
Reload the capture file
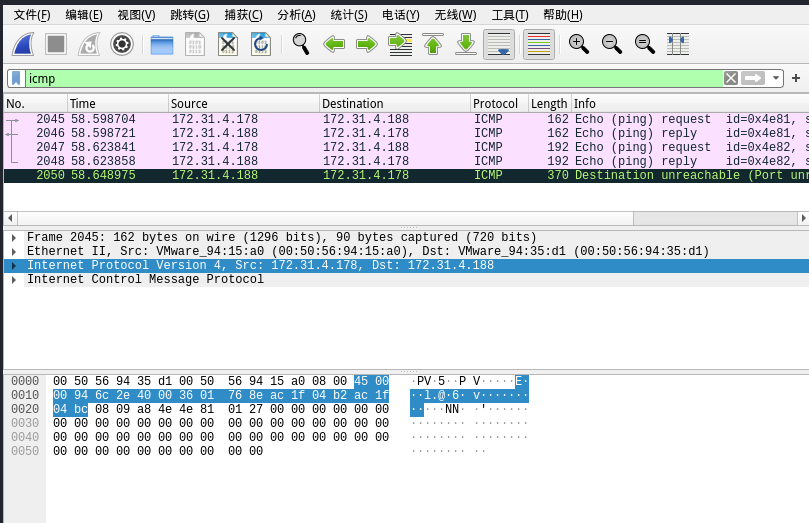(x=261, y=44)
